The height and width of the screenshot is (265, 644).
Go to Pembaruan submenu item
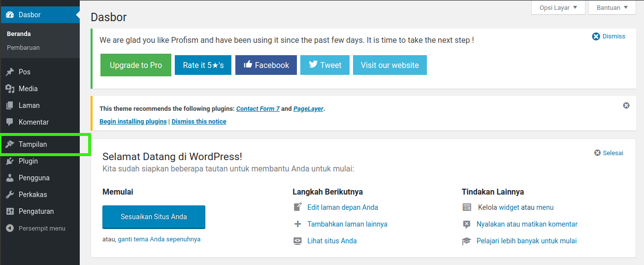pos(23,48)
